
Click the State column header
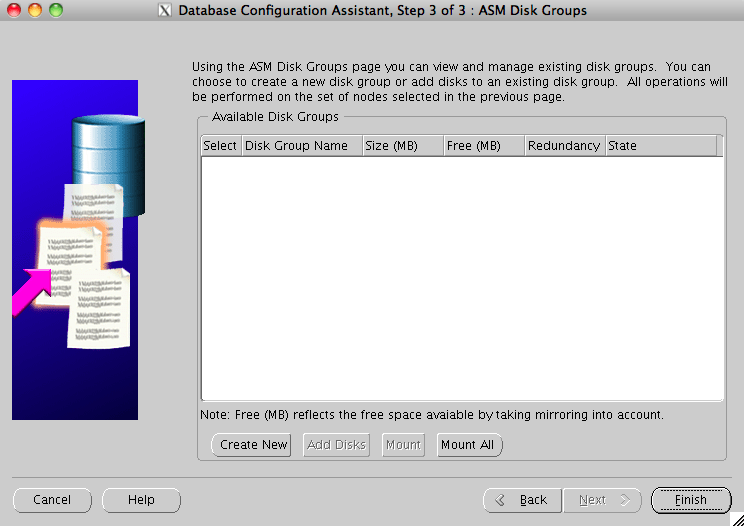[x=660, y=146]
